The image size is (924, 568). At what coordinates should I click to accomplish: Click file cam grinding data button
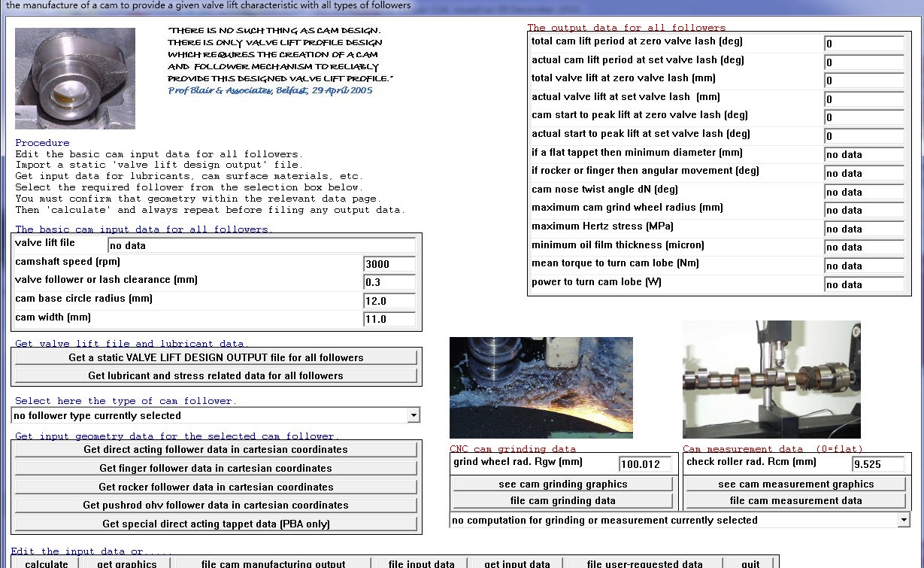[563, 500]
